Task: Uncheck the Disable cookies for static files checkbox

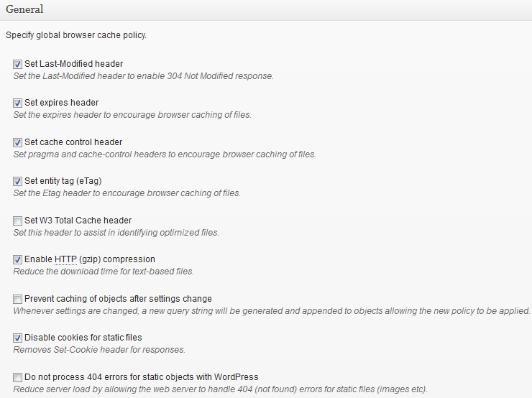Action: click(18, 338)
